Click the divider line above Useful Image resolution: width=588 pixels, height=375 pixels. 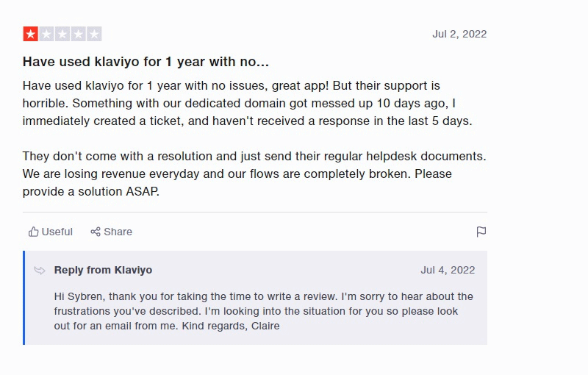click(254, 213)
